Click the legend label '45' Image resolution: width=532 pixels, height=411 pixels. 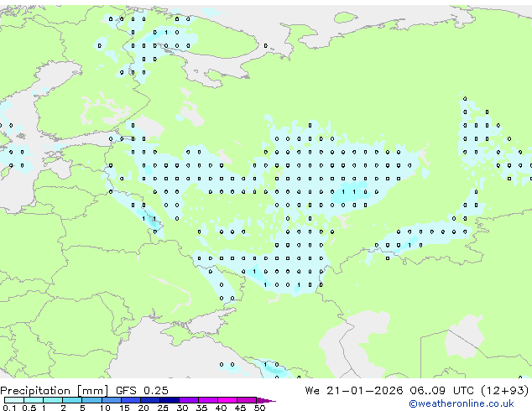tap(240, 408)
